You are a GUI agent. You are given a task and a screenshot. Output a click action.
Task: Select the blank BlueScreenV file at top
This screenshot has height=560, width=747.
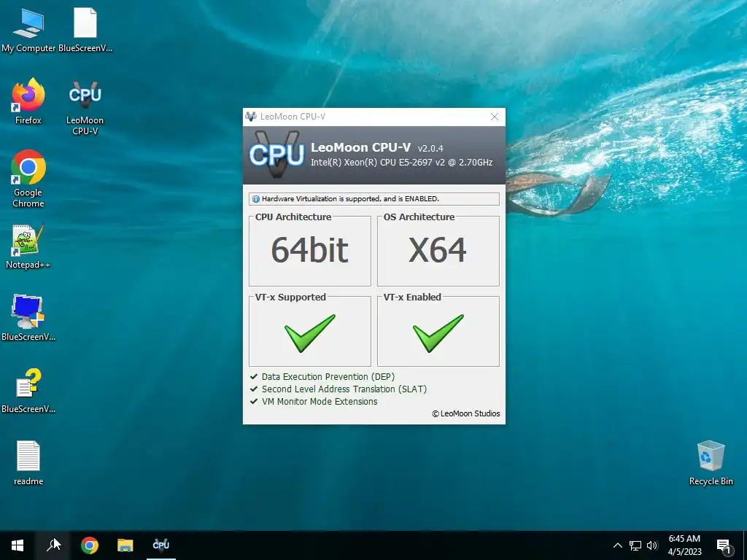(x=85, y=29)
